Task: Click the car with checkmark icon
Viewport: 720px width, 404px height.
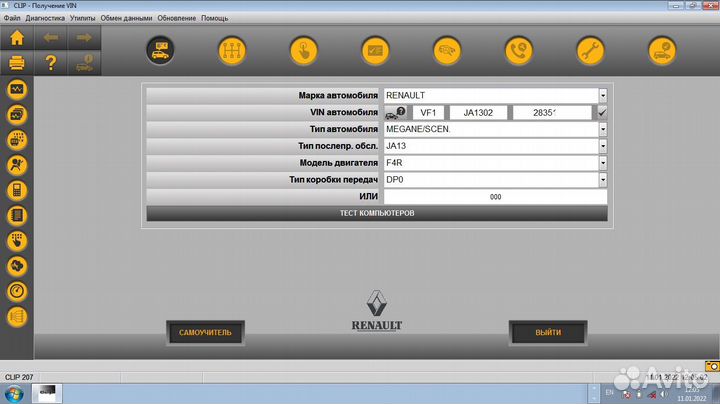Action: click(x=662, y=50)
